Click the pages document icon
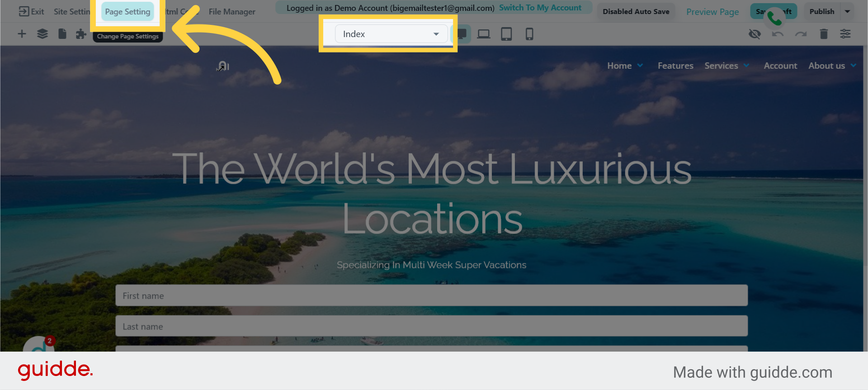This screenshot has width=868, height=390. pyautogui.click(x=62, y=34)
